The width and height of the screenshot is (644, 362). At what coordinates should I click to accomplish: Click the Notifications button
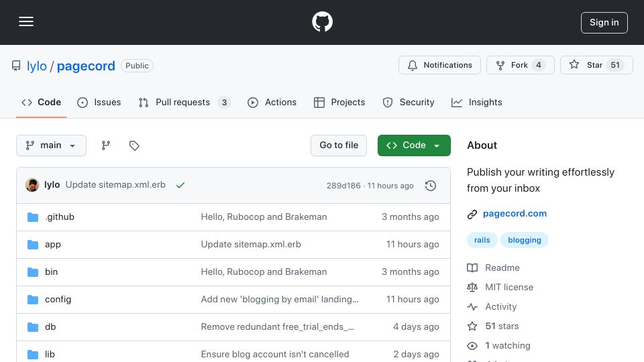coord(439,65)
